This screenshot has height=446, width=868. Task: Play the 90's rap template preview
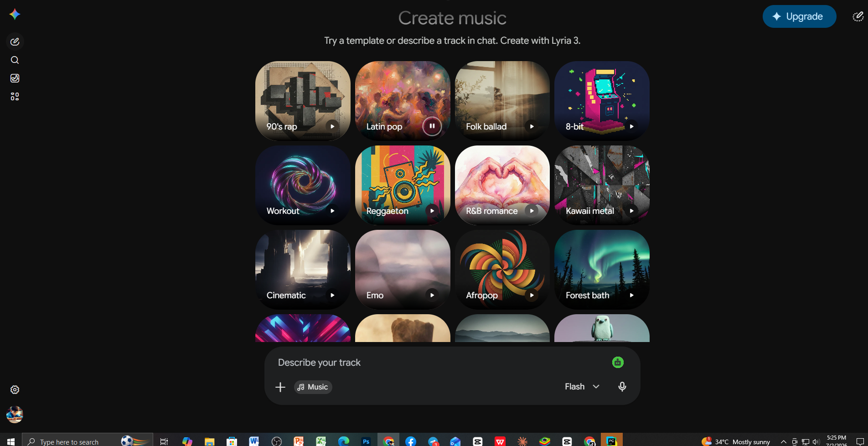click(x=332, y=126)
